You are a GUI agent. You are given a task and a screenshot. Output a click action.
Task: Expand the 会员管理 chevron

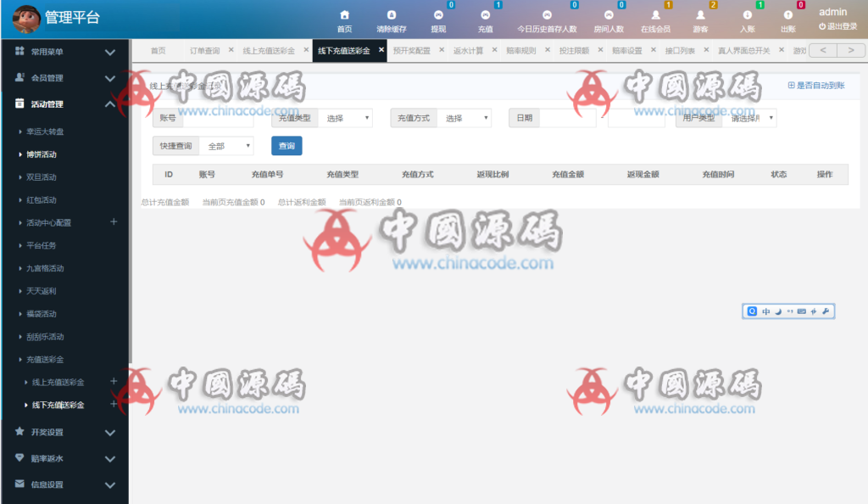[109, 78]
